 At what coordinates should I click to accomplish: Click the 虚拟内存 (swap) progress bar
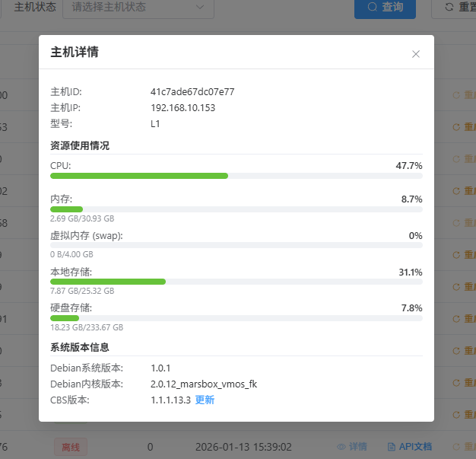236,245
